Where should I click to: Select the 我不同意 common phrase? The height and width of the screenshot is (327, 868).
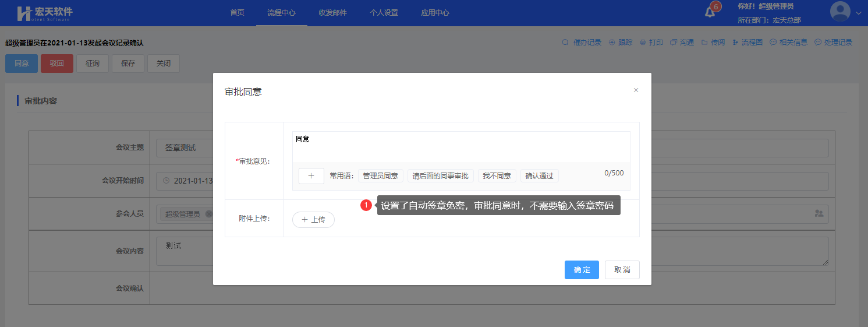[497, 175]
